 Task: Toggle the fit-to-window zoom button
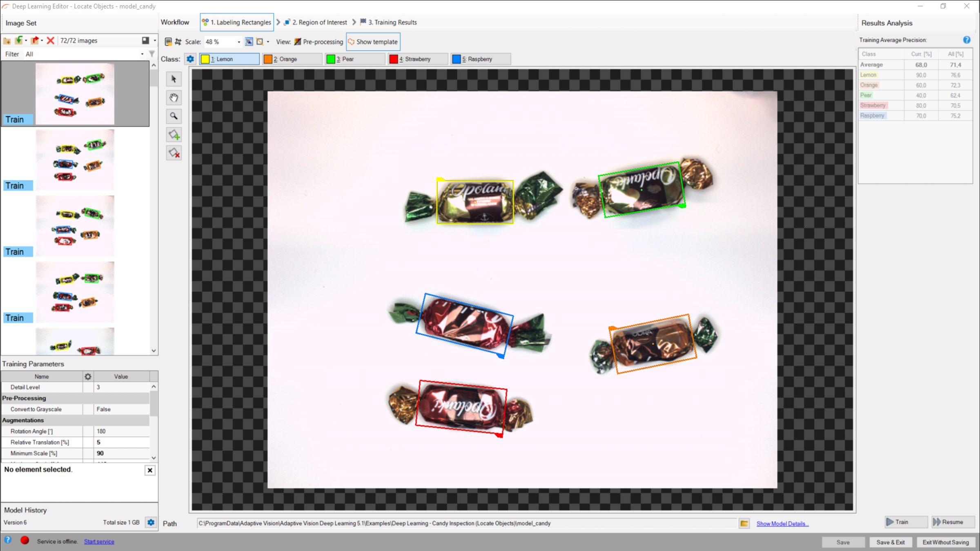pyautogui.click(x=249, y=42)
